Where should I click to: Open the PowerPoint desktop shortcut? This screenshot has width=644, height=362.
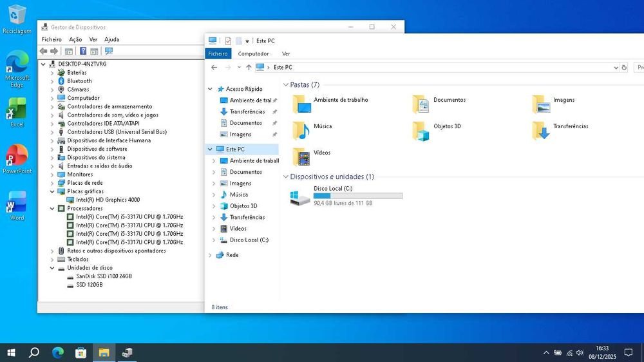tap(17, 159)
